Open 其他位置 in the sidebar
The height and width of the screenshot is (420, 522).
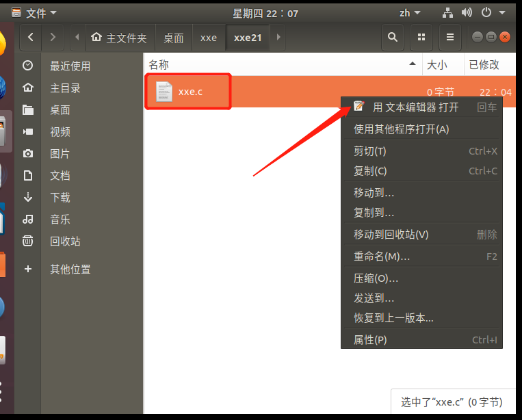[70, 269]
